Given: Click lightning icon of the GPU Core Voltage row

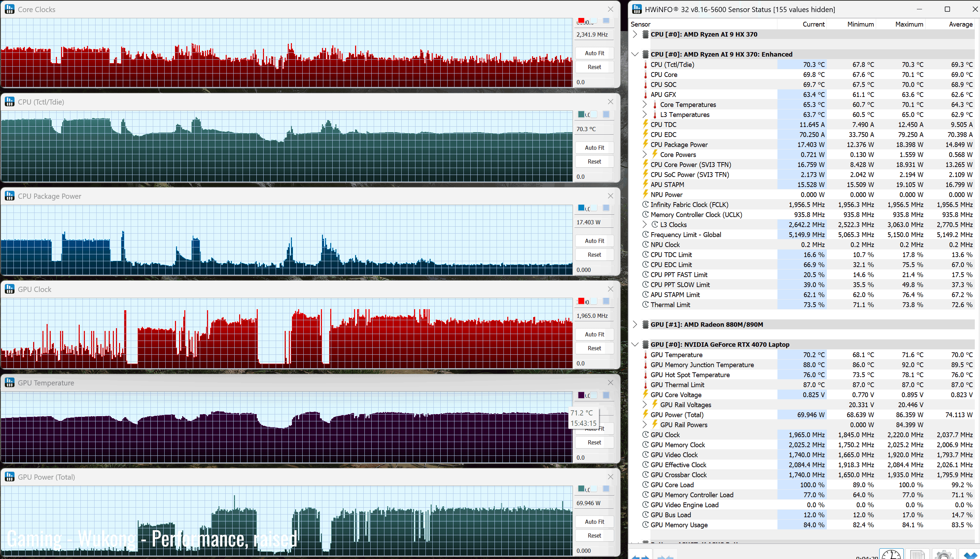Looking at the screenshot, I should (x=646, y=394).
